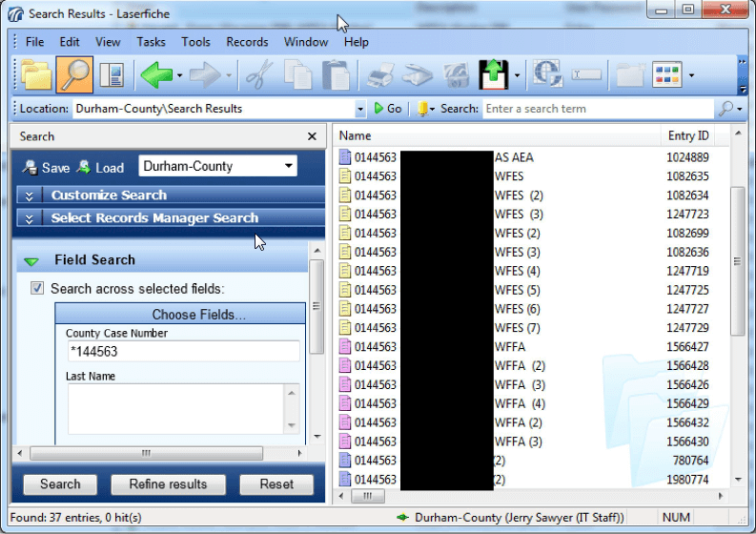The height and width of the screenshot is (534, 756).
Task: Click the thumbnail view grid icon
Action: (x=667, y=74)
